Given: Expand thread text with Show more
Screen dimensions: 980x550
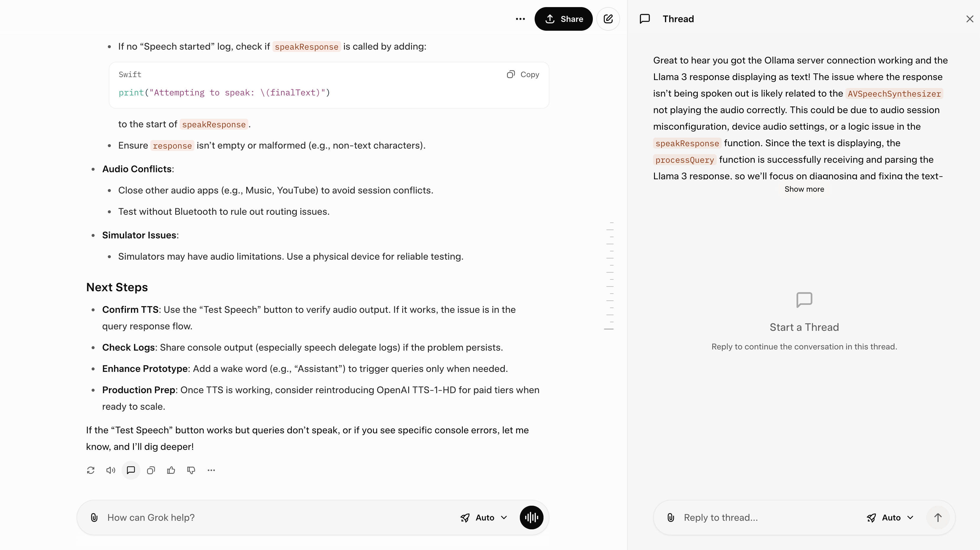Looking at the screenshot, I should (x=804, y=189).
